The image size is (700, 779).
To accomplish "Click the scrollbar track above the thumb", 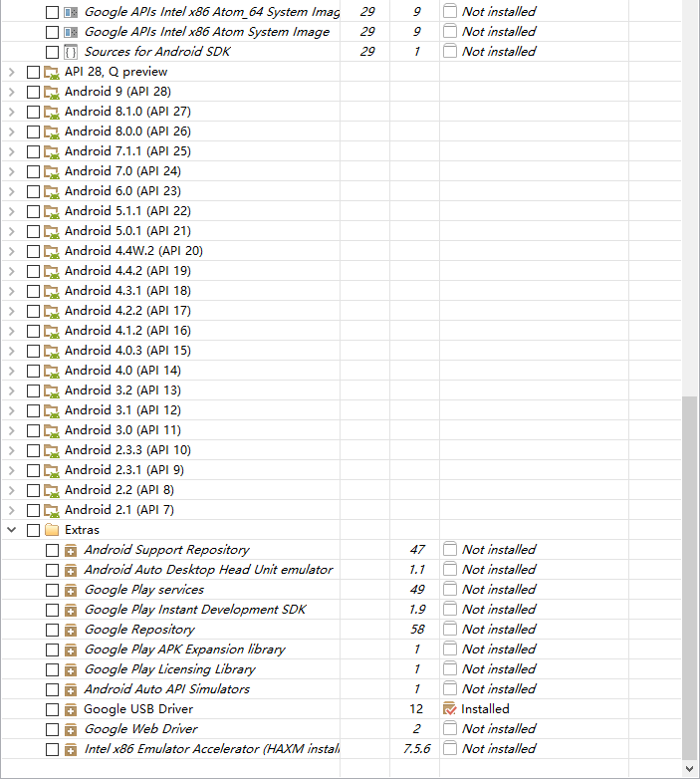I will (689, 197).
